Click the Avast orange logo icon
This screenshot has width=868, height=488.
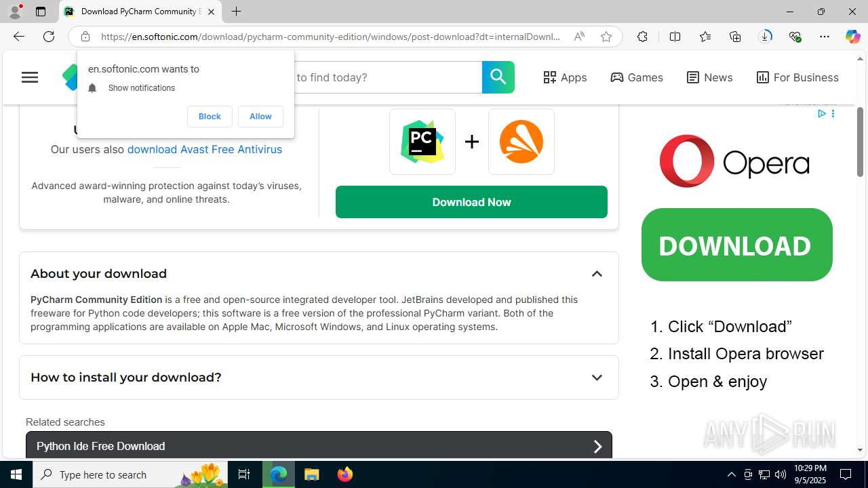(521, 142)
